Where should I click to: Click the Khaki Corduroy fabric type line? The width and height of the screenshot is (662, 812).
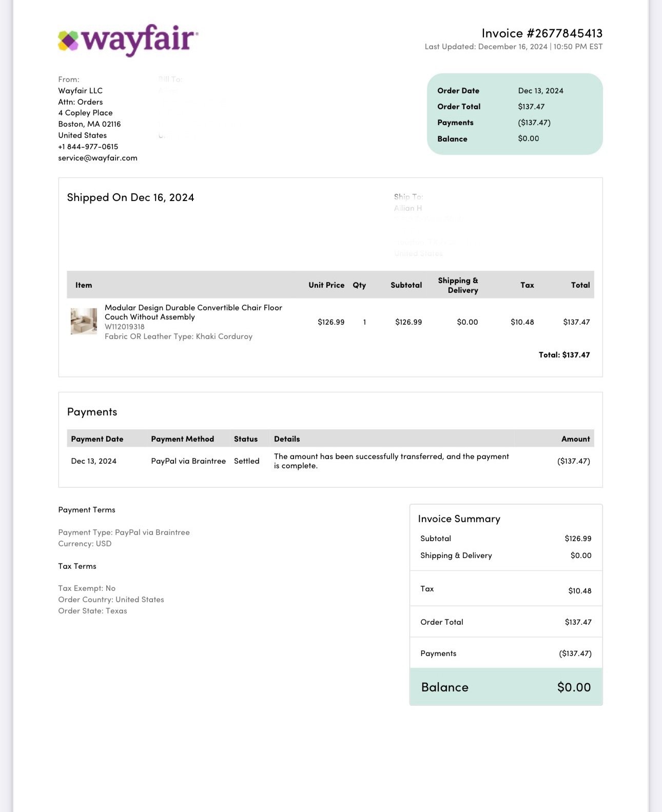tap(179, 336)
